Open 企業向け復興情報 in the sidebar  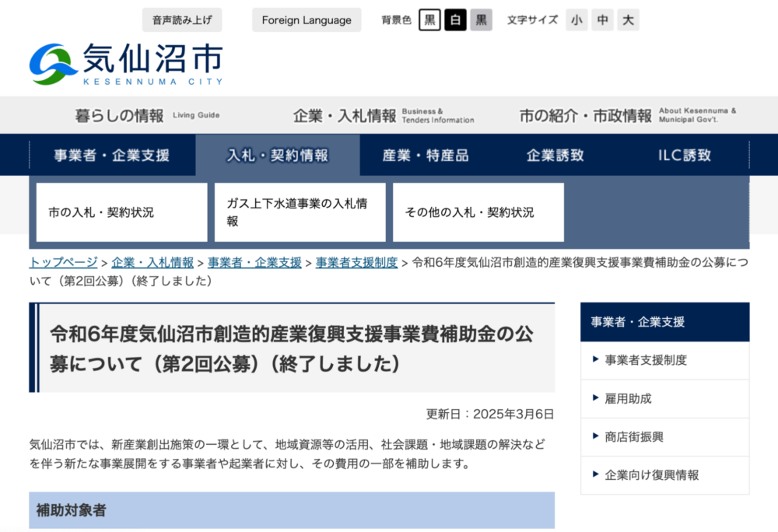[665, 475]
